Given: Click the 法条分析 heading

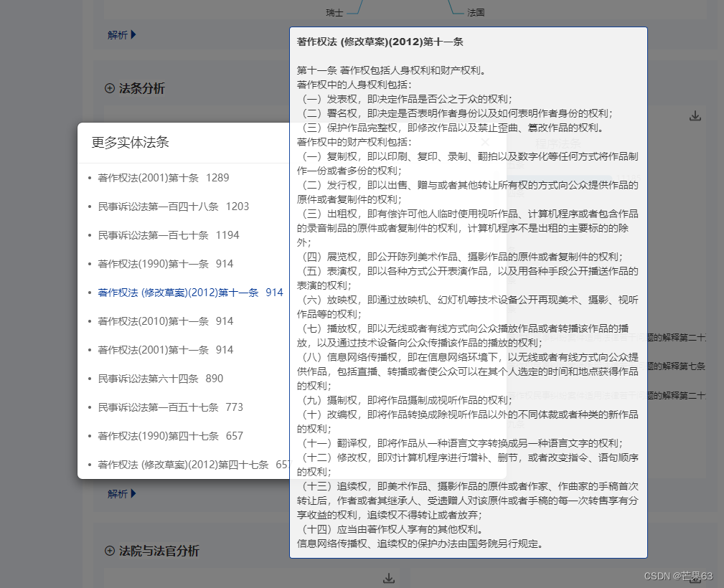Looking at the screenshot, I should tap(142, 88).
